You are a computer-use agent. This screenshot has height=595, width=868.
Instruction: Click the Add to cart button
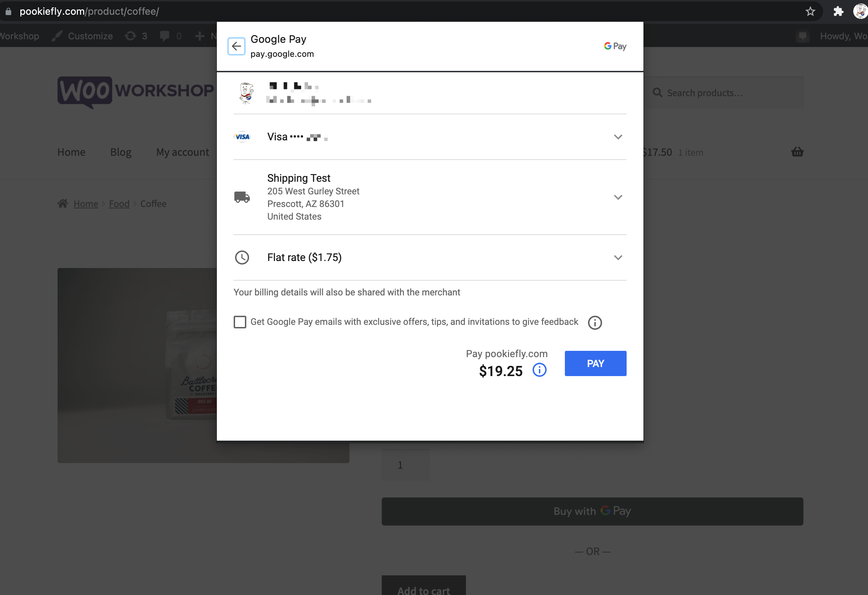(423, 585)
